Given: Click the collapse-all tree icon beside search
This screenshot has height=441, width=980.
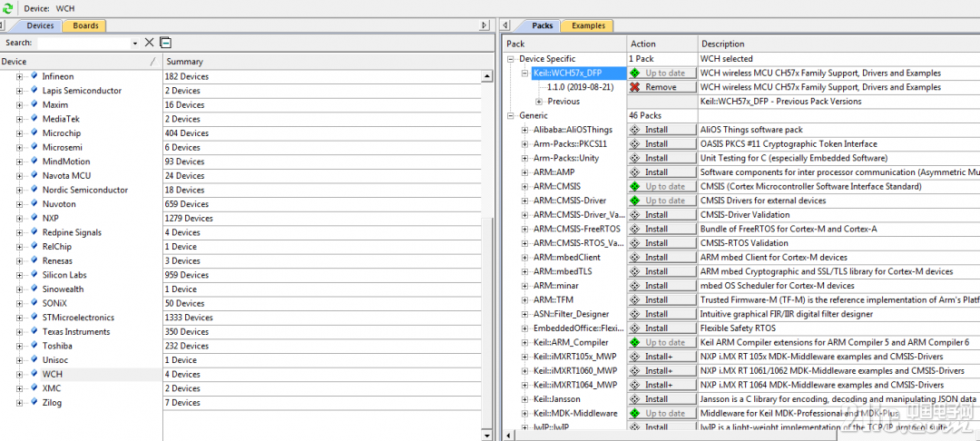Looking at the screenshot, I should point(166,43).
